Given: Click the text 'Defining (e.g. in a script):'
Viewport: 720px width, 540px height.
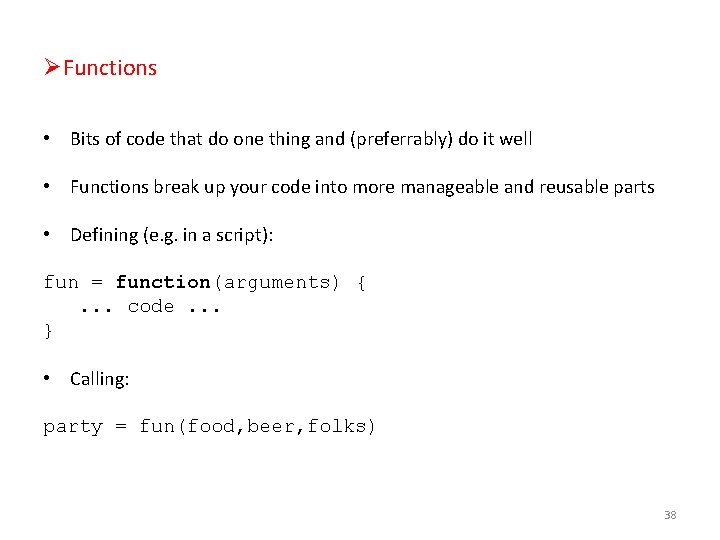Looking at the screenshot, I should tap(172, 235).
